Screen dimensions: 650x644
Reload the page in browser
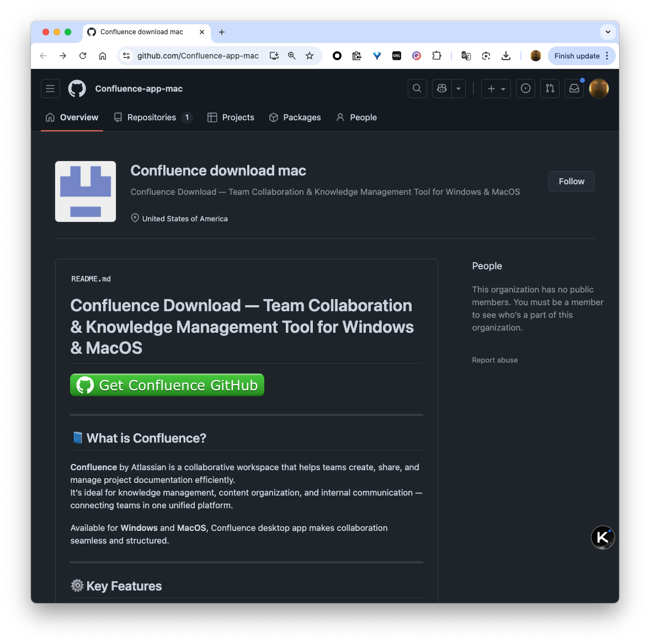pyautogui.click(x=83, y=56)
